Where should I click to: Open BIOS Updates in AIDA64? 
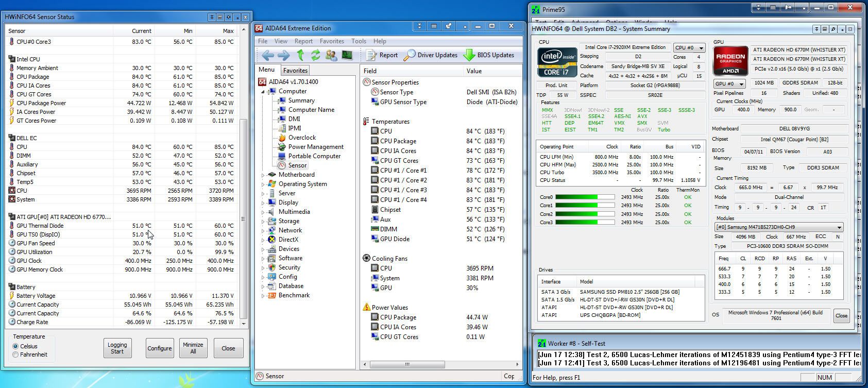coord(489,55)
